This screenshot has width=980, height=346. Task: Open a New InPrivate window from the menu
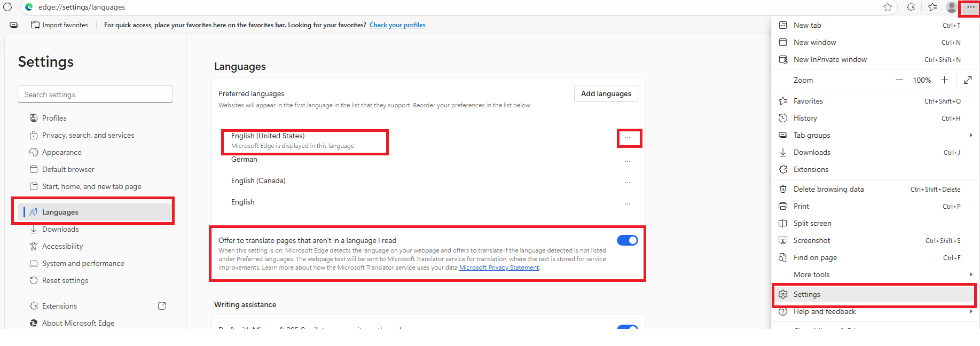click(x=830, y=59)
